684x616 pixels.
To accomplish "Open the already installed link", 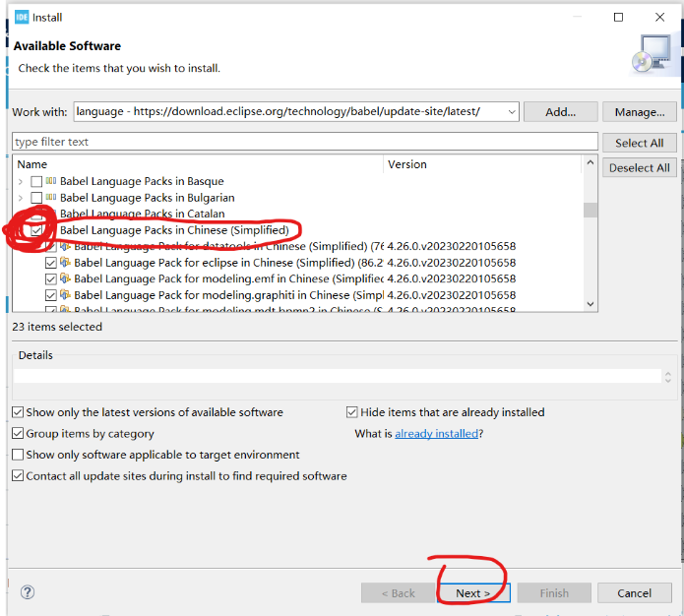I will [x=437, y=434].
